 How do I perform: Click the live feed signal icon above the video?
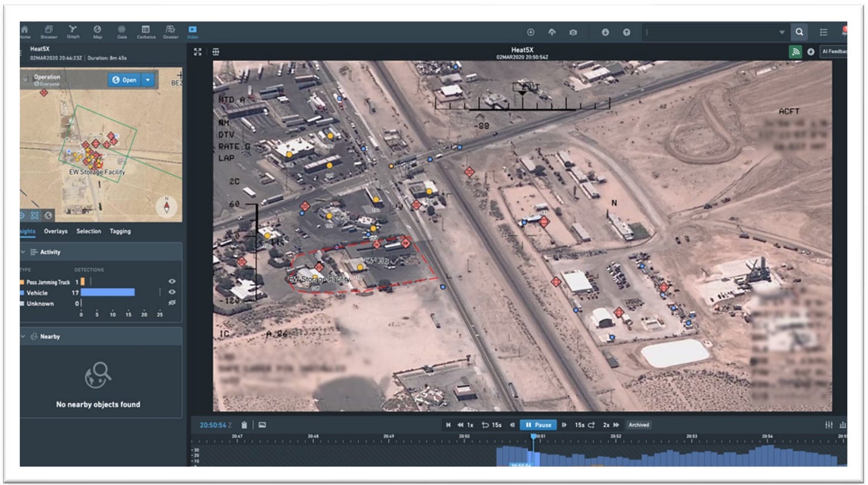(794, 52)
